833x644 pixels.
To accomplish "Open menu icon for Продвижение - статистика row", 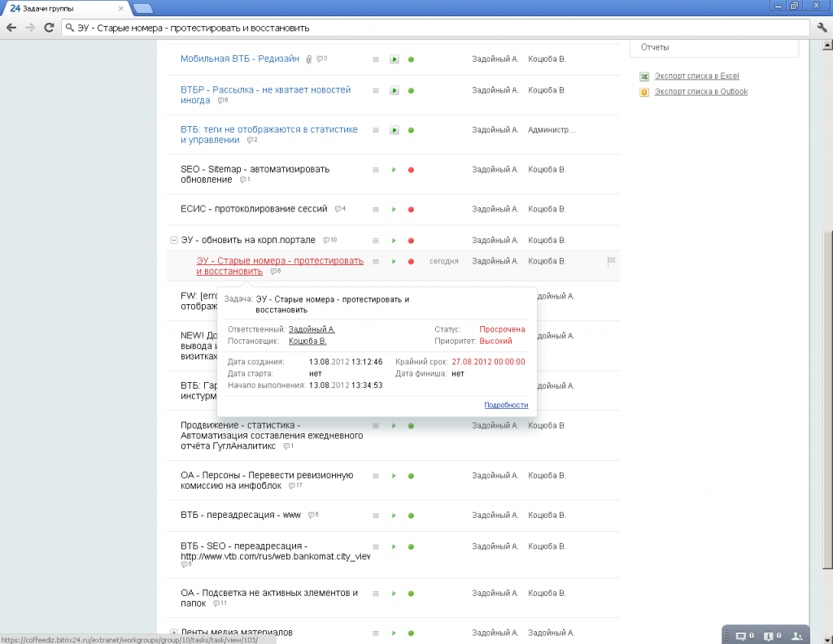I will click(376, 426).
